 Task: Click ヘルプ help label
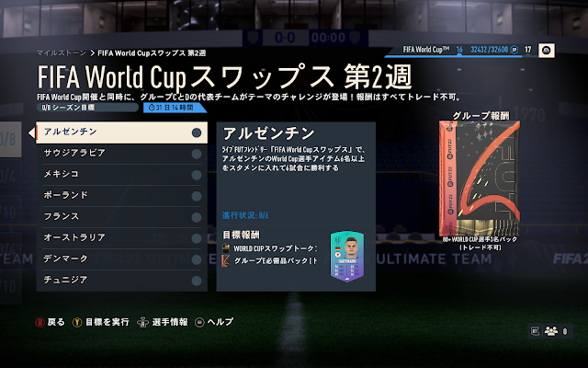[220, 322]
